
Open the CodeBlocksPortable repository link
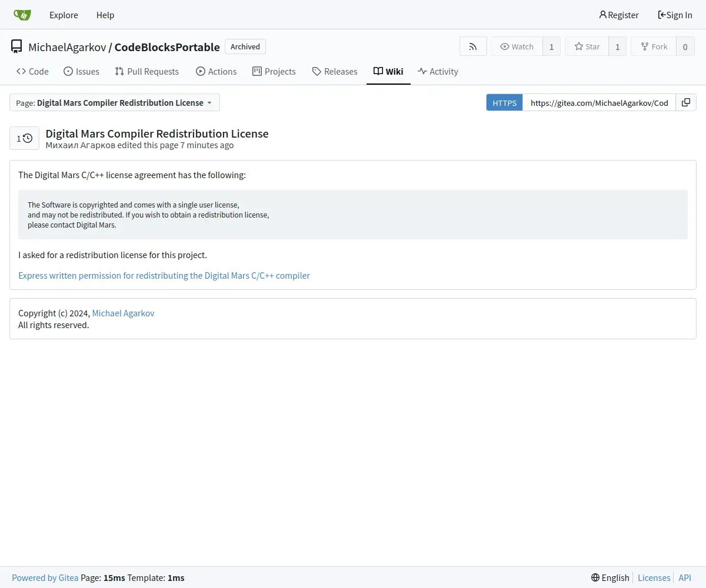(167, 47)
